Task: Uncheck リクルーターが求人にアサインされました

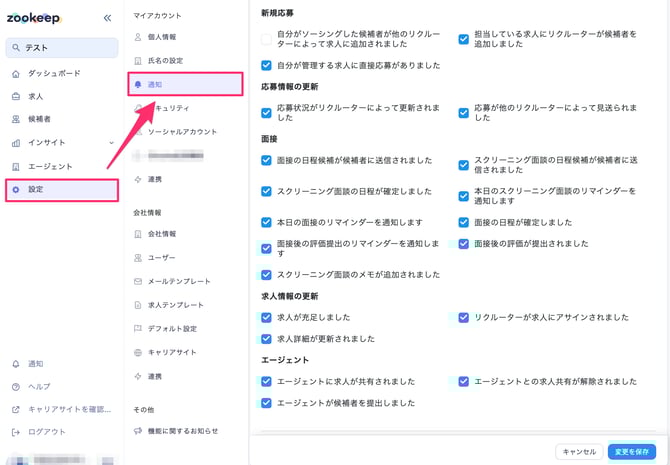Action: 464,317
